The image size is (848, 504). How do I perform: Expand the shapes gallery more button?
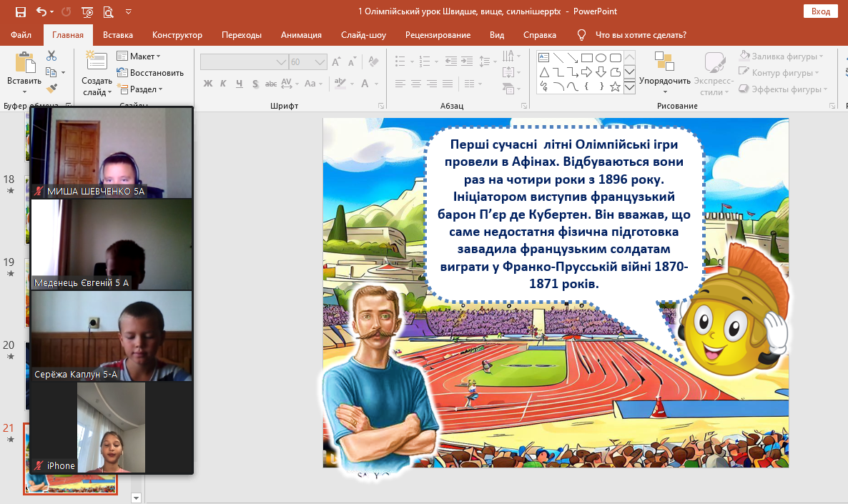click(x=629, y=87)
